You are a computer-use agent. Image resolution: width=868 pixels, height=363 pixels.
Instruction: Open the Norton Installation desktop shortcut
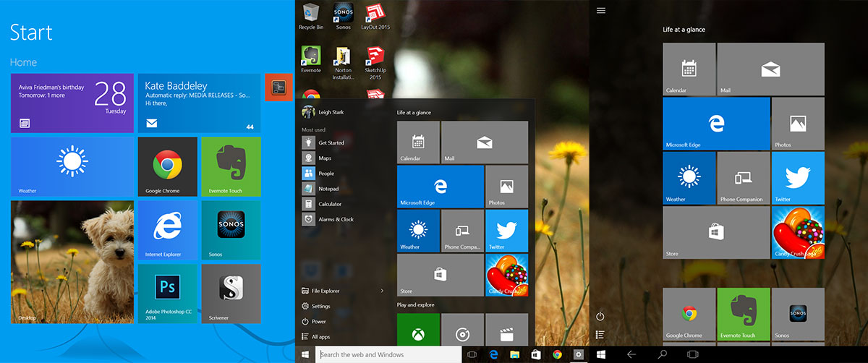(x=343, y=63)
